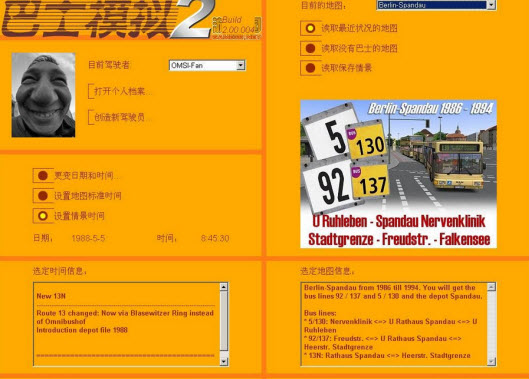Select 设置地图标准时间 radio option
The height and width of the screenshot is (379, 529).
[x=43, y=196]
